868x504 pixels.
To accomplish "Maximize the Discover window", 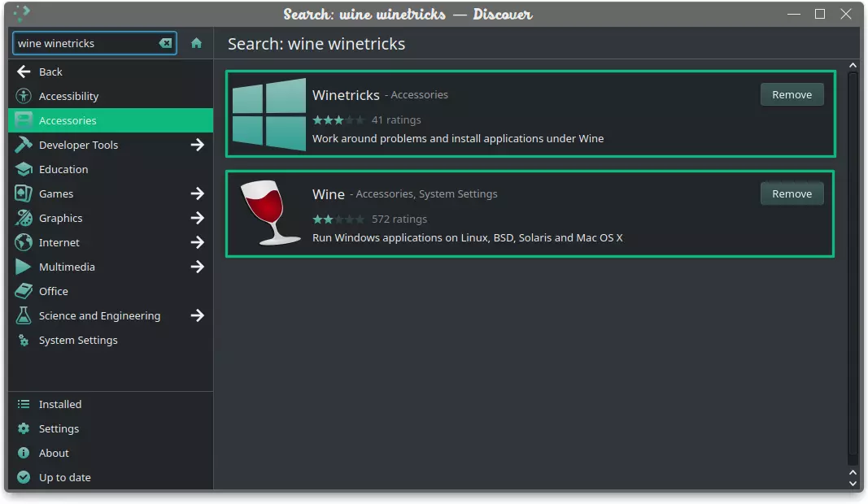I will [820, 14].
